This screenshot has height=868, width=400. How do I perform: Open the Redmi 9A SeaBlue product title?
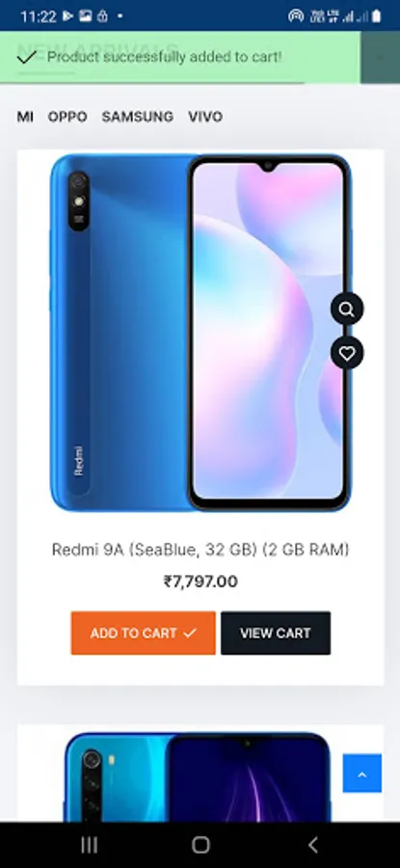point(200,550)
